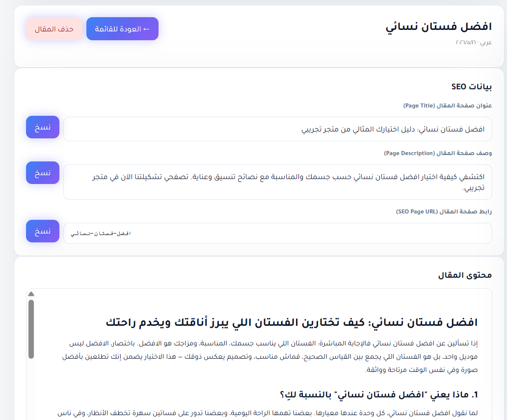Image resolution: width=507 pixels, height=420 pixels.
Task: Click the محتوى المقال section heading
Action: (x=465, y=275)
